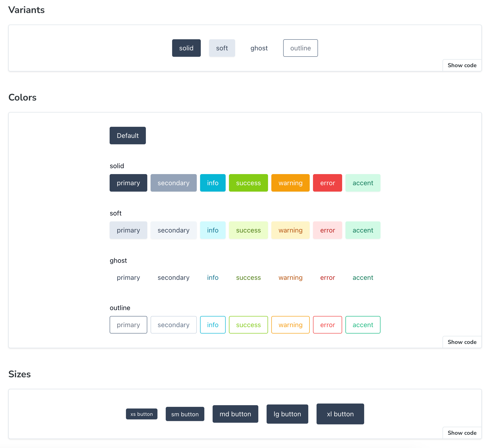The width and height of the screenshot is (492, 448).
Task: Click the outline primary button
Action: [x=128, y=325]
